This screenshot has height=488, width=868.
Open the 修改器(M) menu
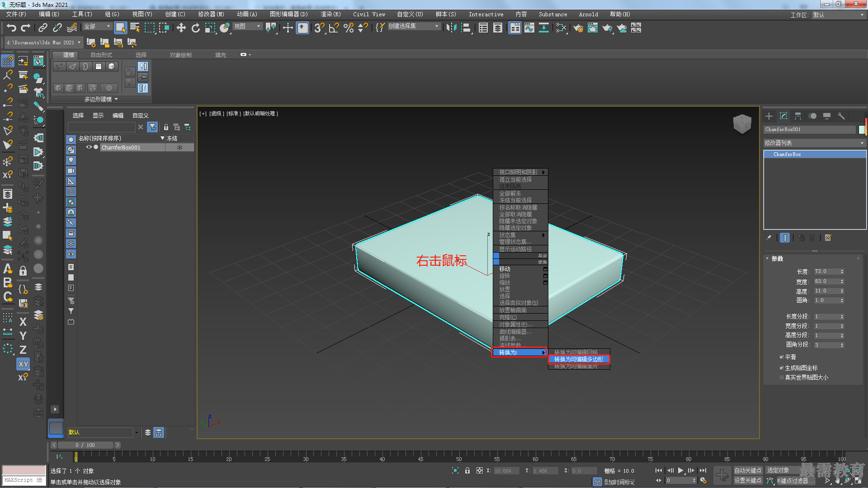(211, 14)
